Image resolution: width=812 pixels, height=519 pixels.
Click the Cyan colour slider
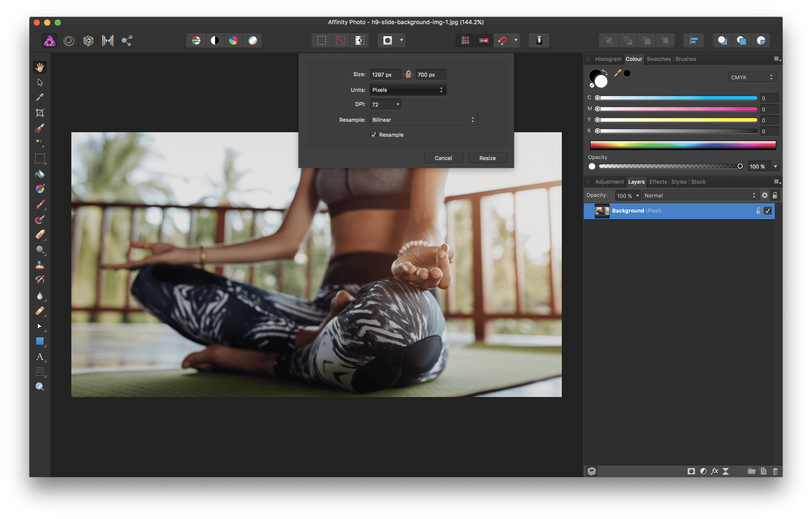[678, 98]
